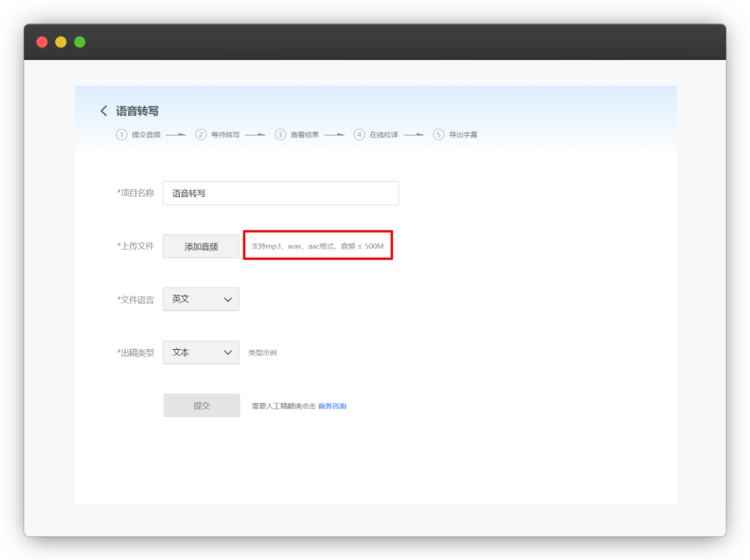Screen dimensions: 750x560
Task: Click the *出稿类型 field label
Action: pos(136,353)
